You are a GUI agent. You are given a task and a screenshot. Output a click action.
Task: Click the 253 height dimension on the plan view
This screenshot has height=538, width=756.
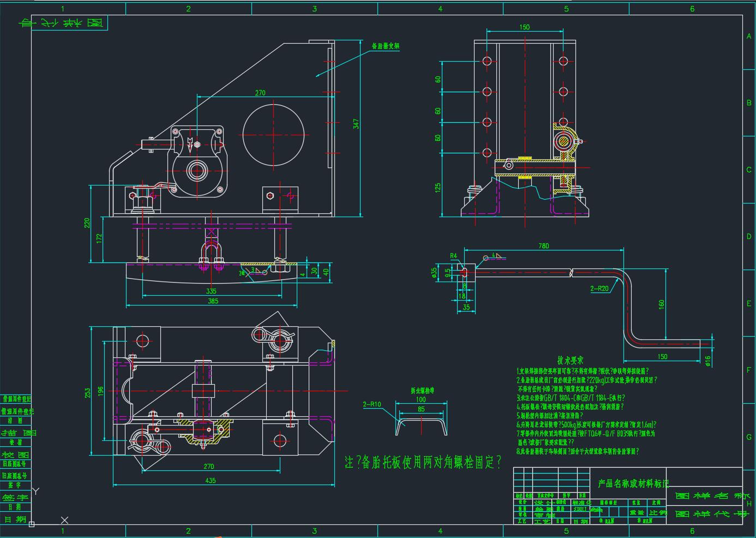tap(88, 392)
